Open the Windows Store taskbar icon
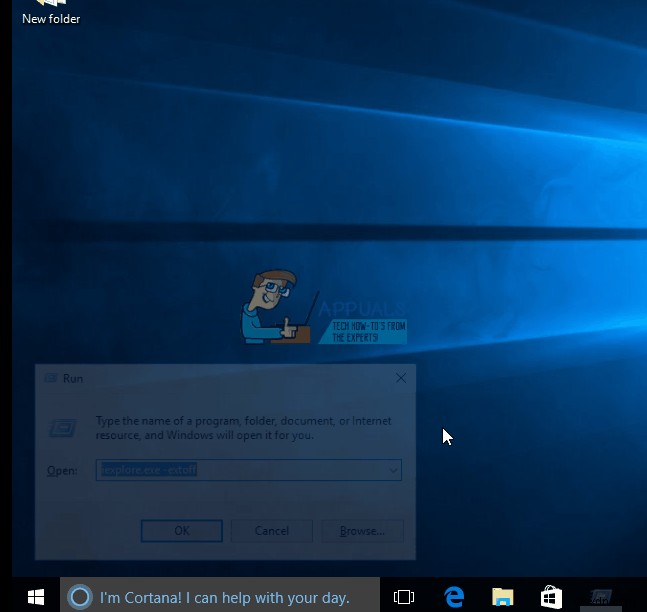Image resolution: width=647 pixels, height=612 pixels. [551, 597]
